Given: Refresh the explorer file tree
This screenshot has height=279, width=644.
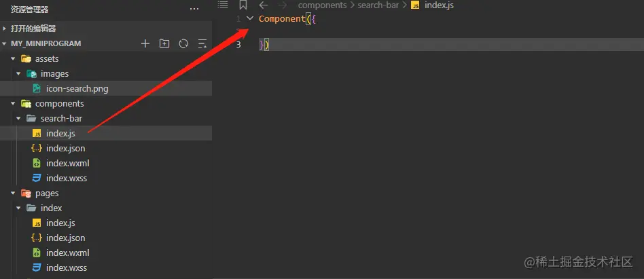Looking at the screenshot, I should point(183,43).
